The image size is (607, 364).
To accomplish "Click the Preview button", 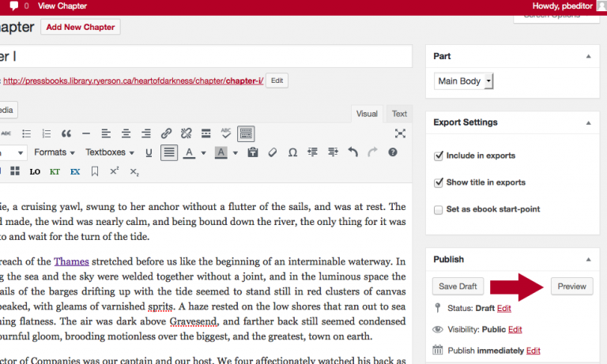I will (x=571, y=286).
